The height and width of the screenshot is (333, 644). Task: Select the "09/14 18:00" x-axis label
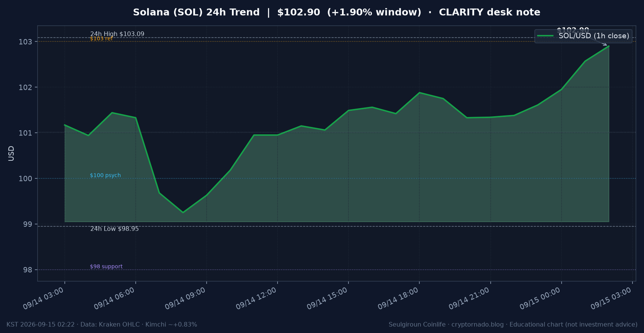pos(398,298)
